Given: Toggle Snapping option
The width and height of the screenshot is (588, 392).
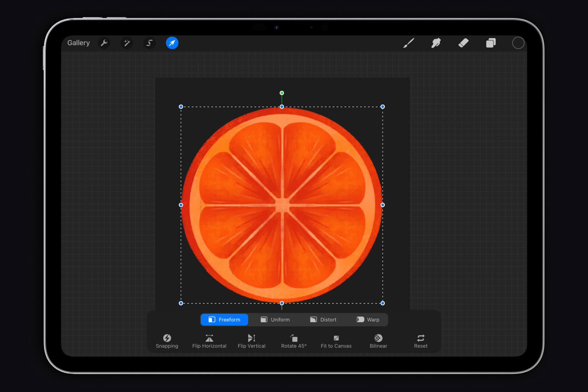Looking at the screenshot, I should pyautogui.click(x=167, y=341).
